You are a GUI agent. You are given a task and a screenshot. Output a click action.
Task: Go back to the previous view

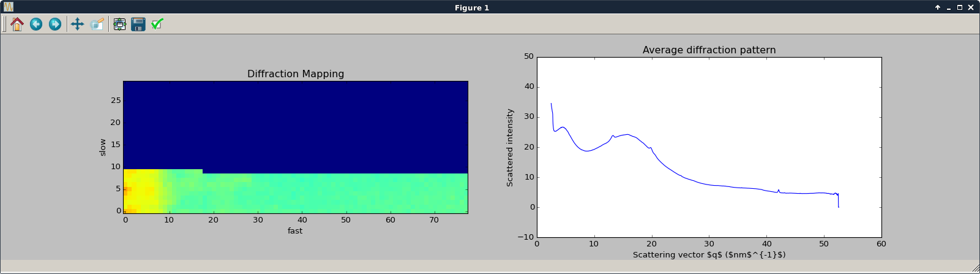click(x=36, y=24)
